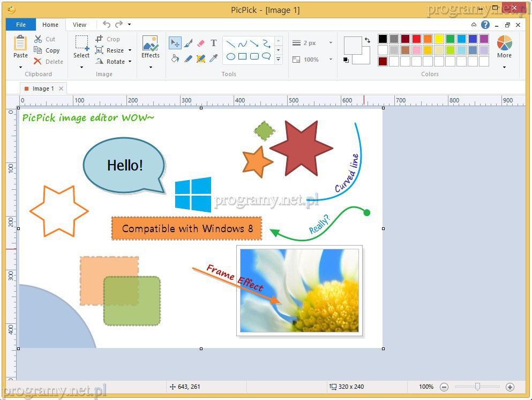Switch to the View tab

(x=79, y=25)
